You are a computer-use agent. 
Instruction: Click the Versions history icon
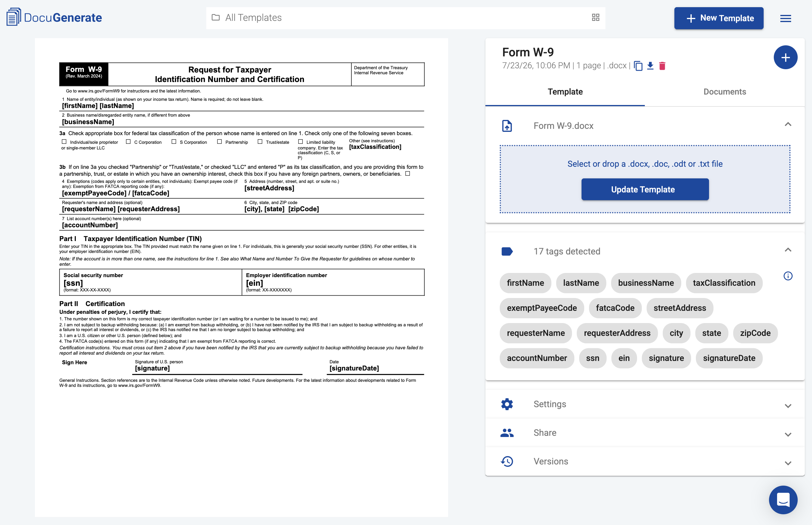point(507,461)
